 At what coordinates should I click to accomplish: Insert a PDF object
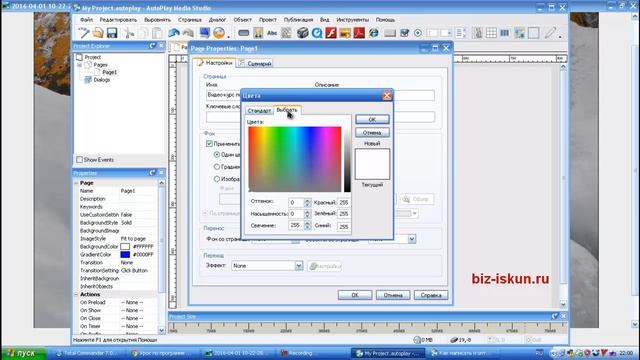(359, 33)
